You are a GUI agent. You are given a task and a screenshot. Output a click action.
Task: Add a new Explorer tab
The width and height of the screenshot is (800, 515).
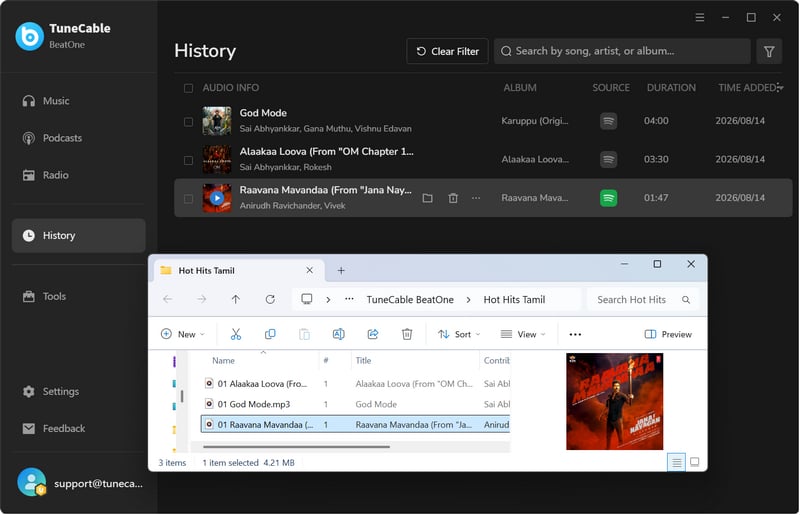[x=341, y=271]
